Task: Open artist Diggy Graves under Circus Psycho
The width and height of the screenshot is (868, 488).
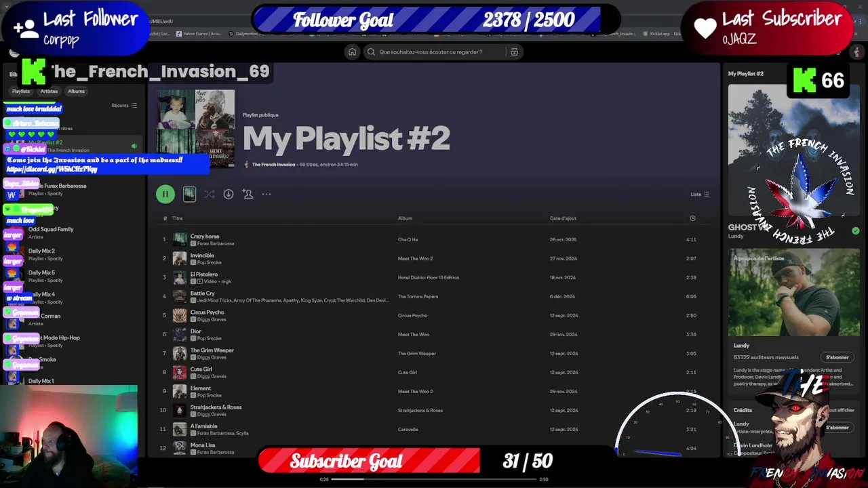Action: (212, 319)
